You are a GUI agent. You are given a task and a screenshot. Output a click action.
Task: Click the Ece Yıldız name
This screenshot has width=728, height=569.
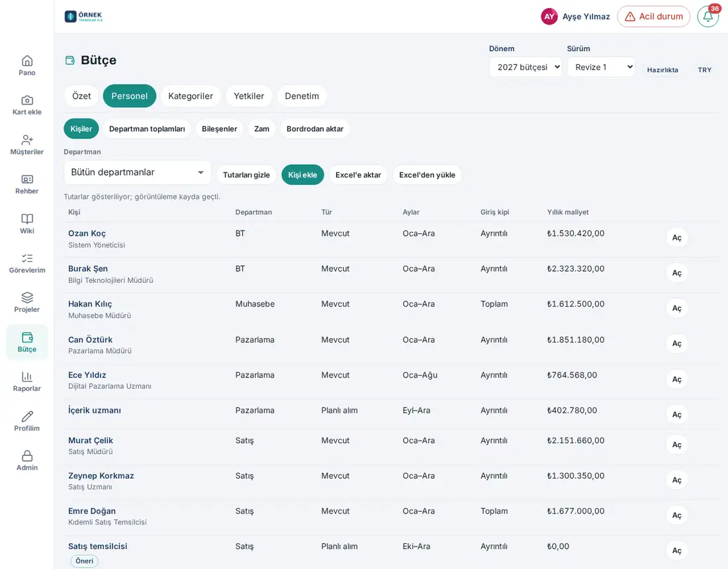coord(87,375)
